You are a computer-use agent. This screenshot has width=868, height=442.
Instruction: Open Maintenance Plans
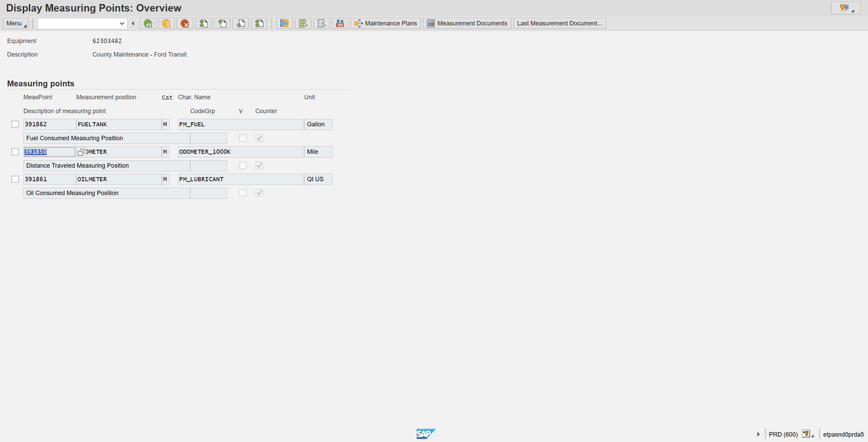click(x=386, y=23)
